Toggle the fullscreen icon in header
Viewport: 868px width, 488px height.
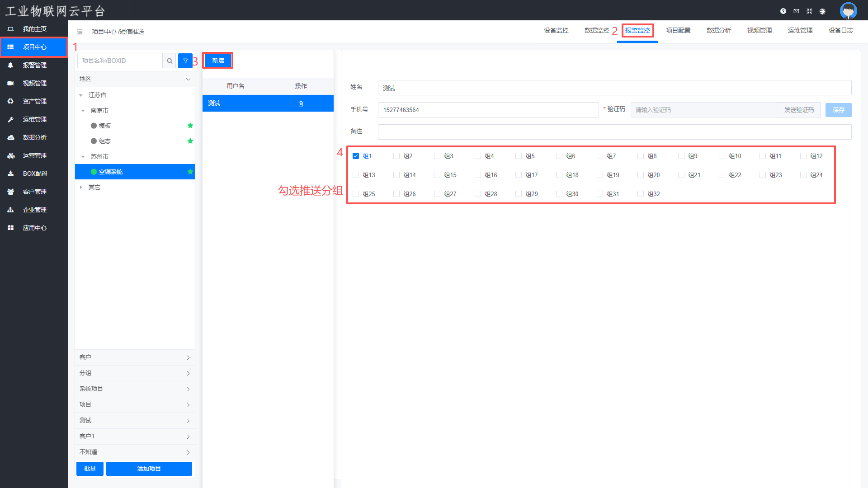pos(809,11)
